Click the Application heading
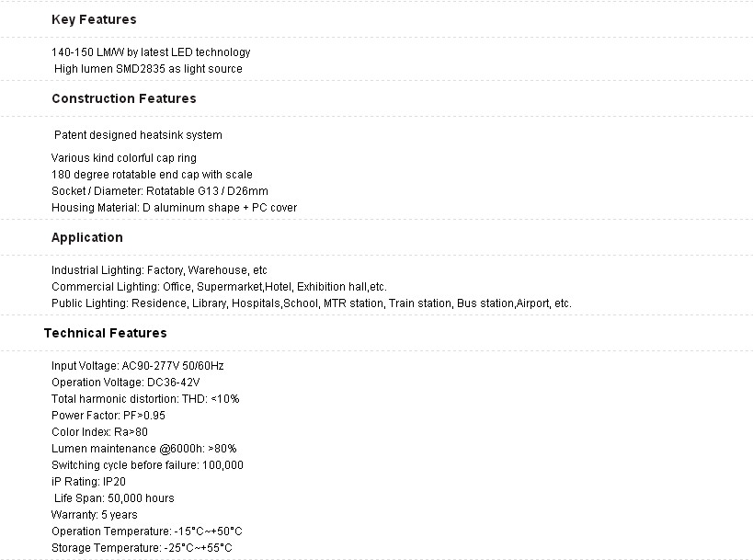The height and width of the screenshot is (560, 753). pyautogui.click(x=86, y=237)
